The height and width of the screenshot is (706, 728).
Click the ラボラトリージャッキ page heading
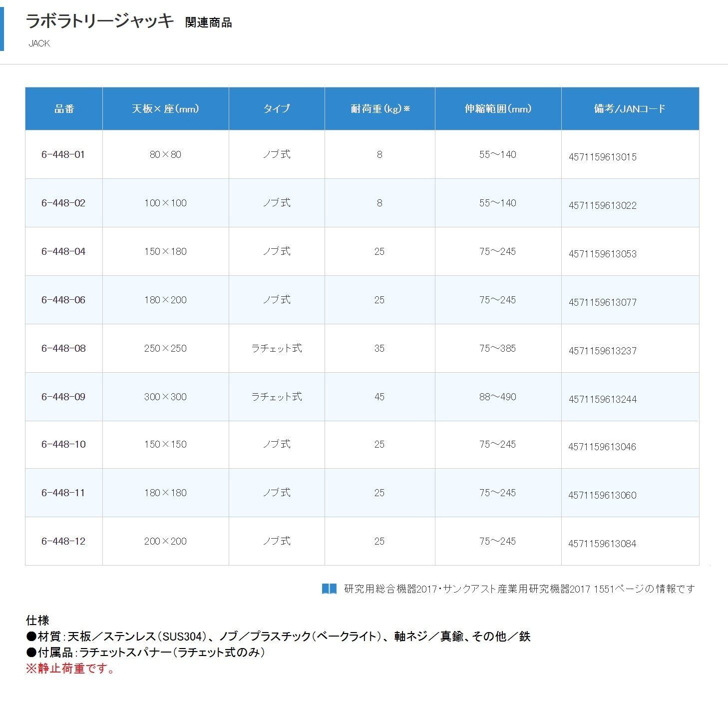pyautogui.click(x=100, y=21)
